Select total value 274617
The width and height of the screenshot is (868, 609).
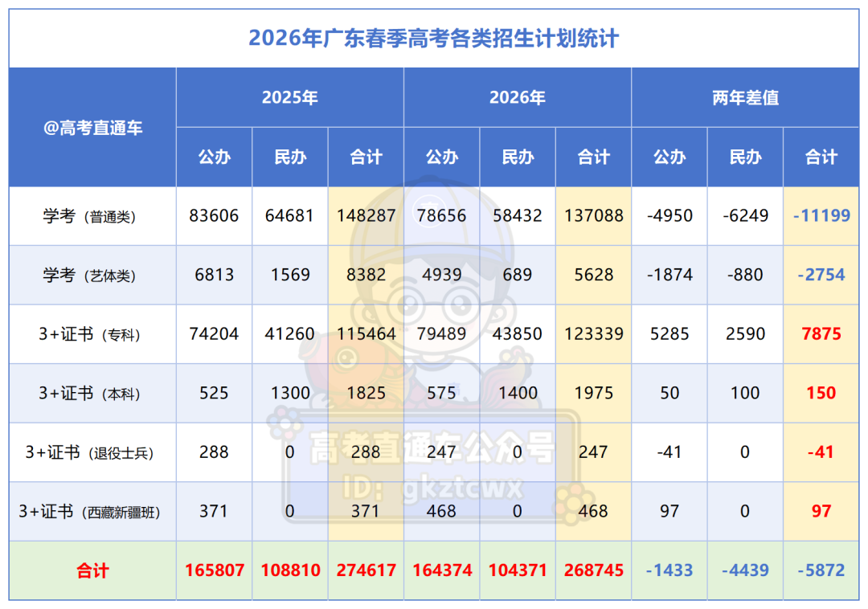(366, 570)
